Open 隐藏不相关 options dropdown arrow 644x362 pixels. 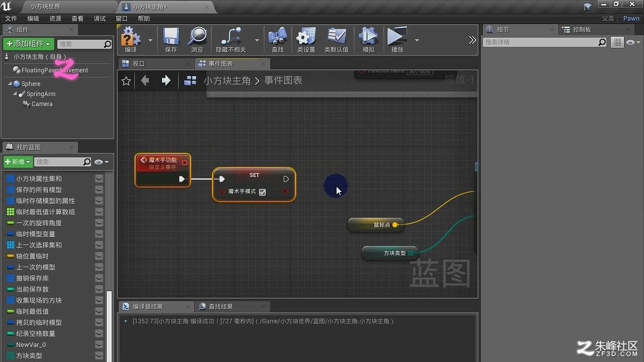pos(257,40)
